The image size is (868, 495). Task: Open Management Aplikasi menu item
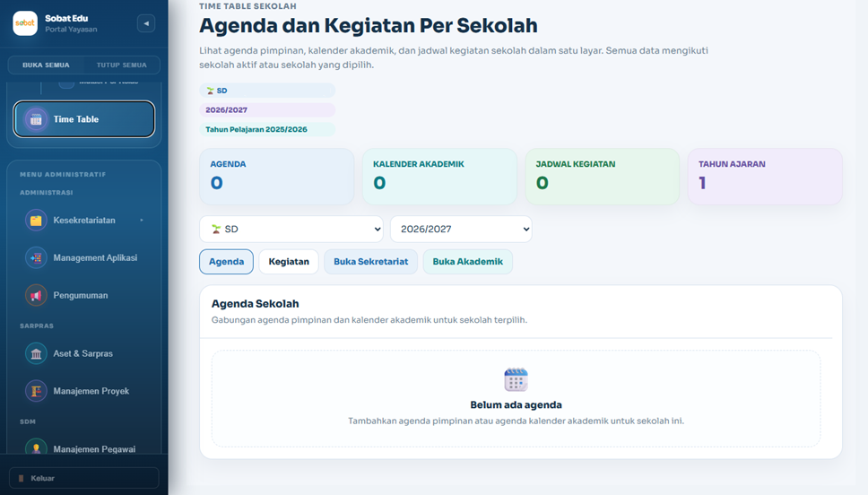click(x=84, y=257)
